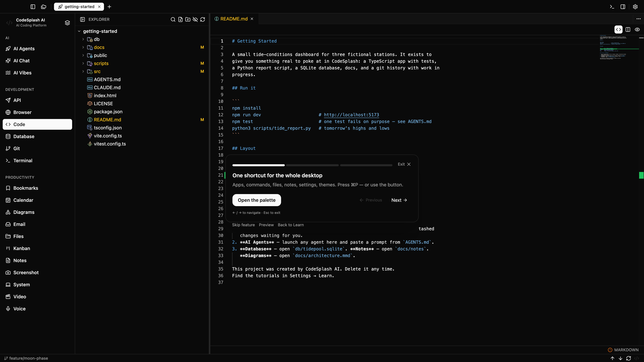Screen dimensions: 644x362
Task: Open the localhost:5173 link in editor
Action: pyautogui.click(x=351, y=115)
